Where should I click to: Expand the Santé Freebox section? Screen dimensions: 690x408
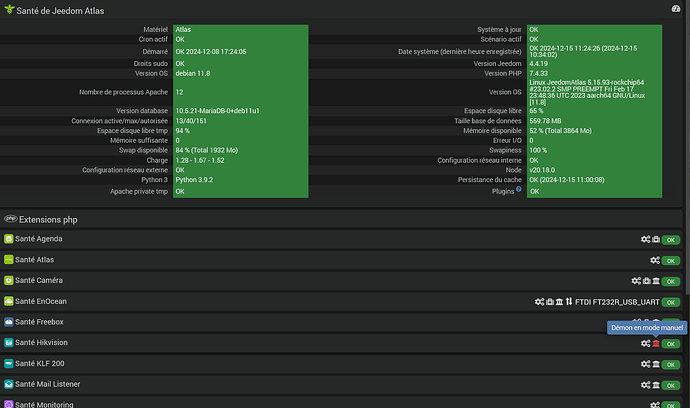click(x=39, y=322)
